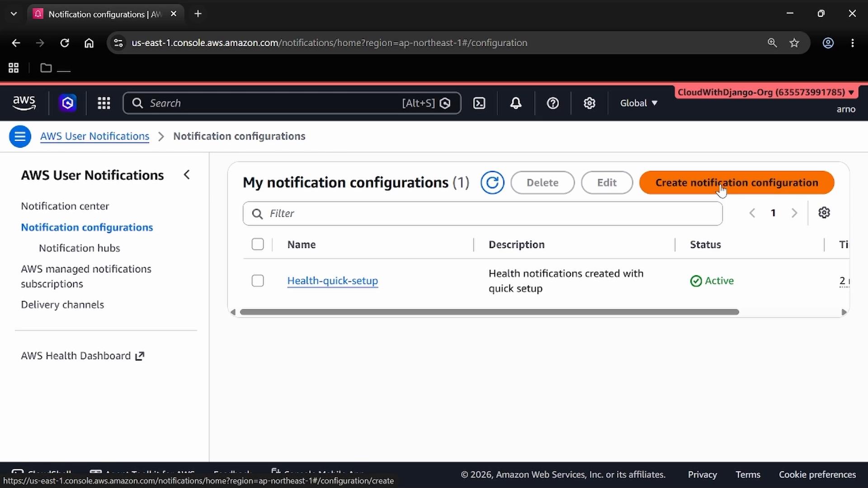Launch CloudShell from the top navigation bar
This screenshot has height=488, width=868.
(x=479, y=103)
